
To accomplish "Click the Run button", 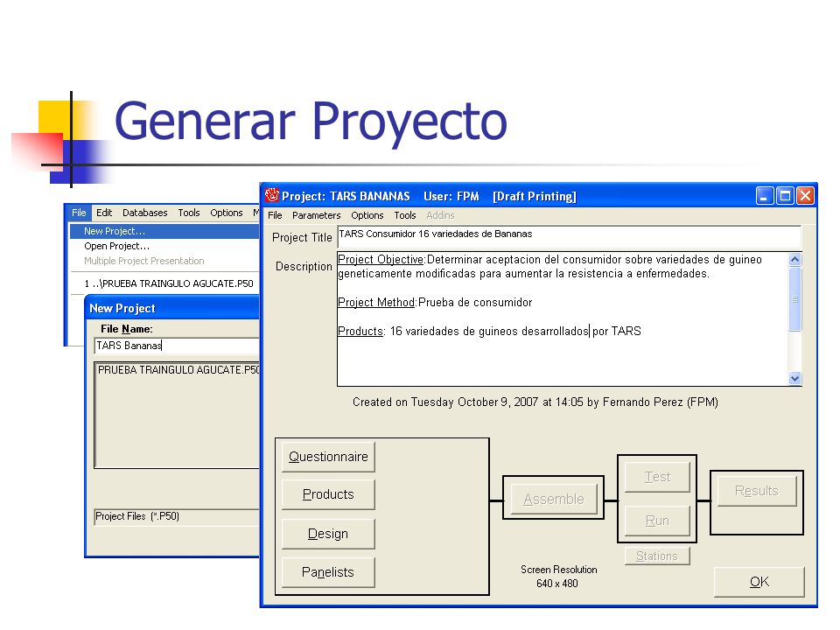I will tap(657, 521).
